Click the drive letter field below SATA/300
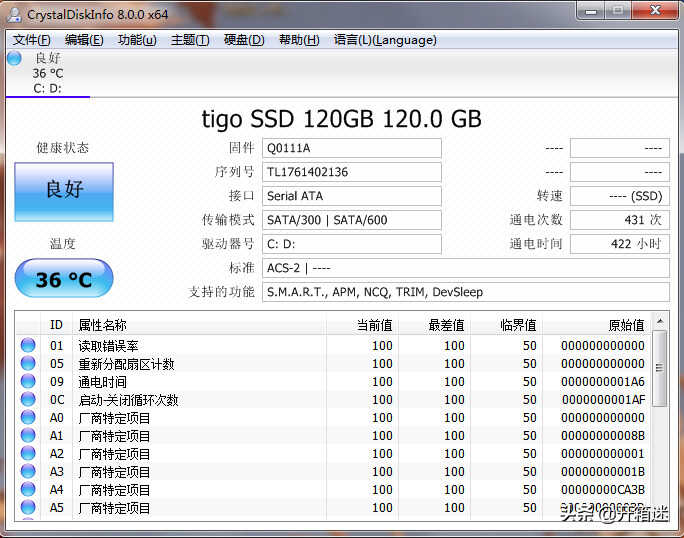684x538 pixels. [x=352, y=244]
